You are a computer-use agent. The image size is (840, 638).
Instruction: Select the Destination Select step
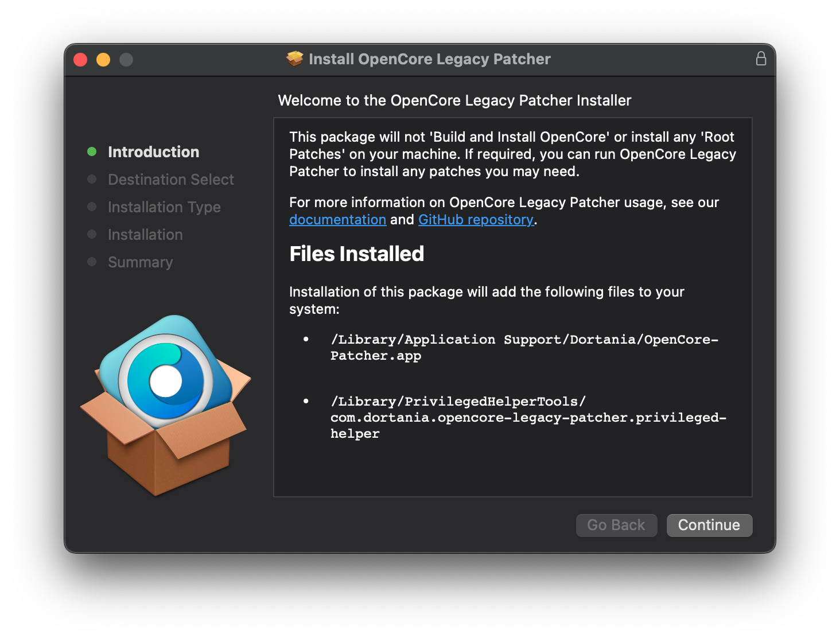click(170, 180)
